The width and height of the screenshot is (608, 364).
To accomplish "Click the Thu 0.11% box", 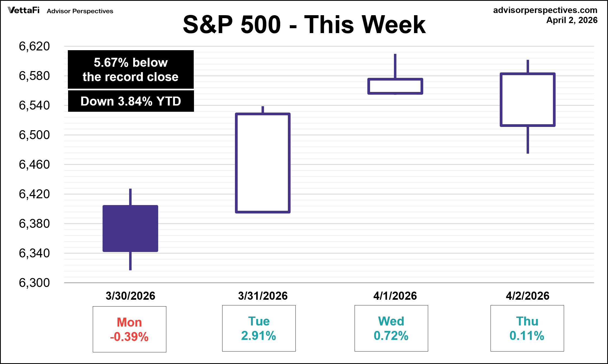I will point(527,328).
